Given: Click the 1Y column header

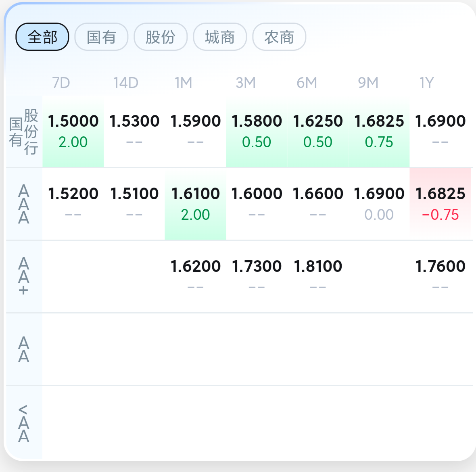Looking at the screenshot, I should click(426, 83).
